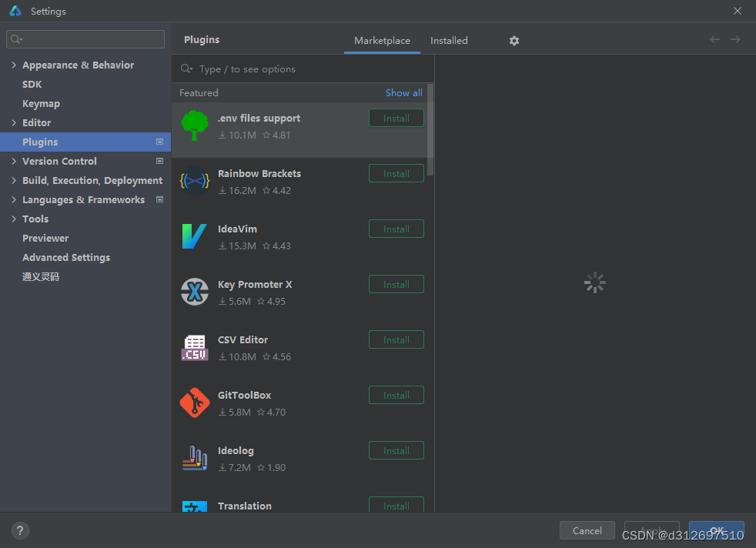Install the Ideolog plugin

click(x=396, y=451)
